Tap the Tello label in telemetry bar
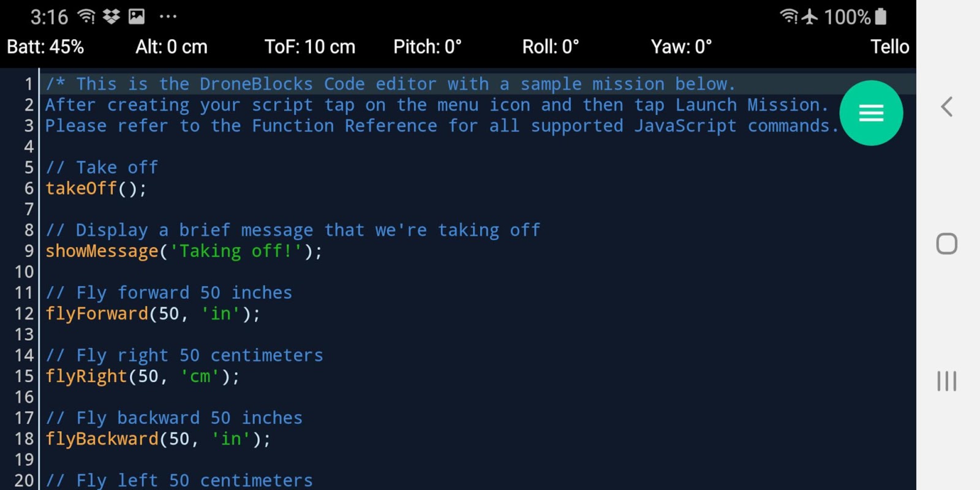The height and width of the screenshot is (490, 980). click(890, 47)
